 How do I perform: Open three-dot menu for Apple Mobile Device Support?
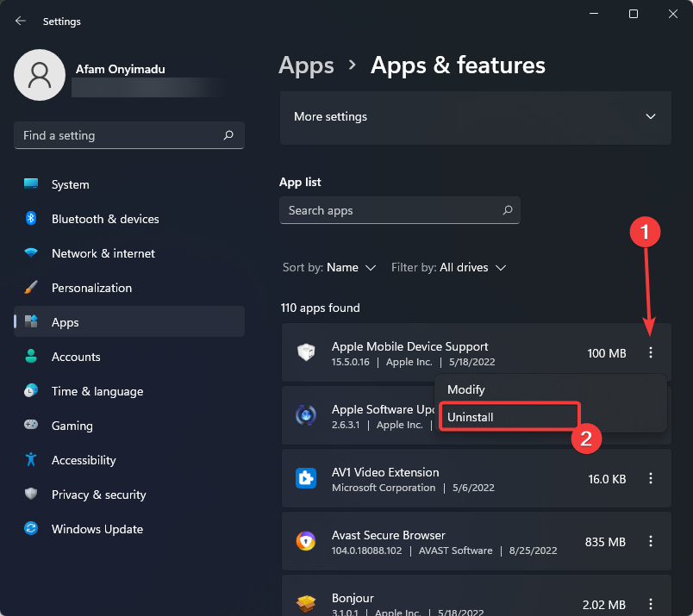[x=651, y=352]
